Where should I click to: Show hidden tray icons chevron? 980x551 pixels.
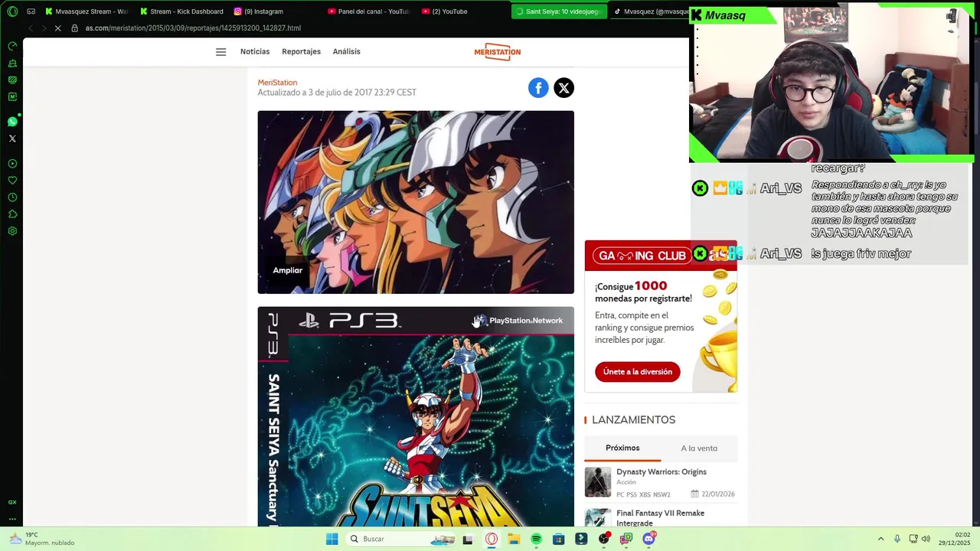click(880, 539)
